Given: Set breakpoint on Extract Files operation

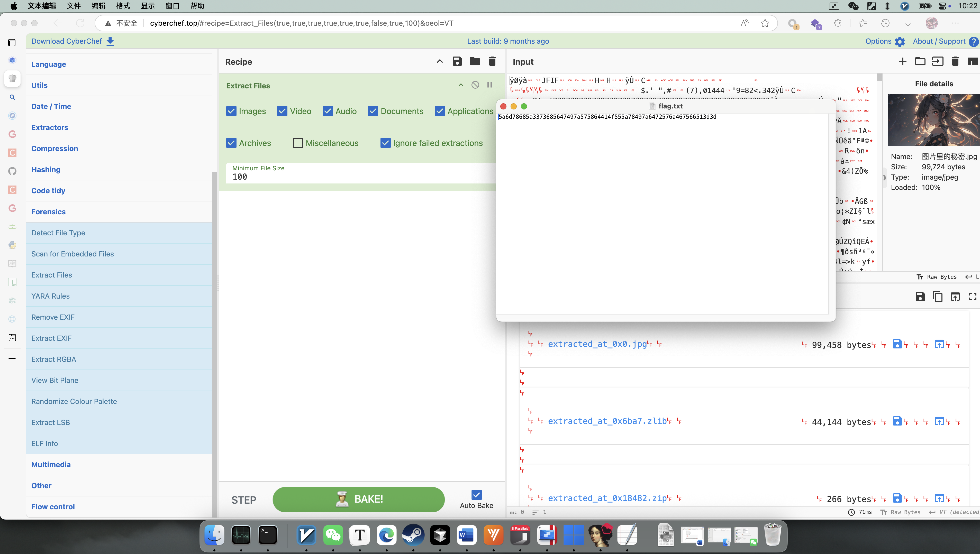Looking at the screenshot, I should pos(490,85).
